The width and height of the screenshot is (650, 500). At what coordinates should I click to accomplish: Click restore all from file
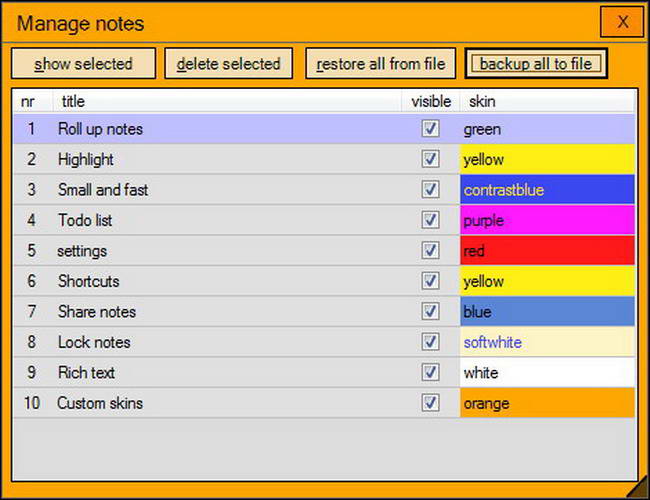[x=381, y=64]
